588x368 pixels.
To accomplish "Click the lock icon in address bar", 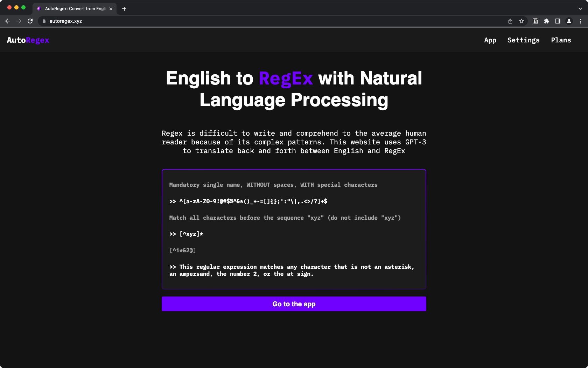I will pyautogui.click(x=44, y=21).
